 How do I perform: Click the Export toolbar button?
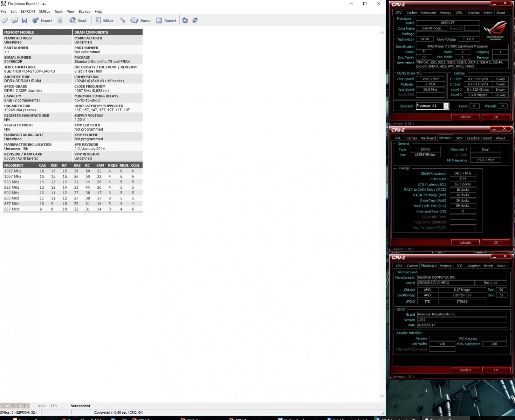(x=42, y=21)
